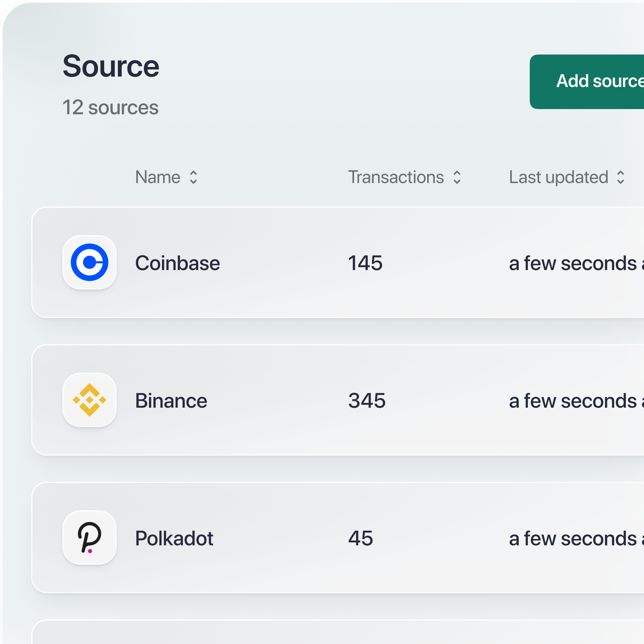
Task: Click the 12 sources count label
Action: point(111,107)
